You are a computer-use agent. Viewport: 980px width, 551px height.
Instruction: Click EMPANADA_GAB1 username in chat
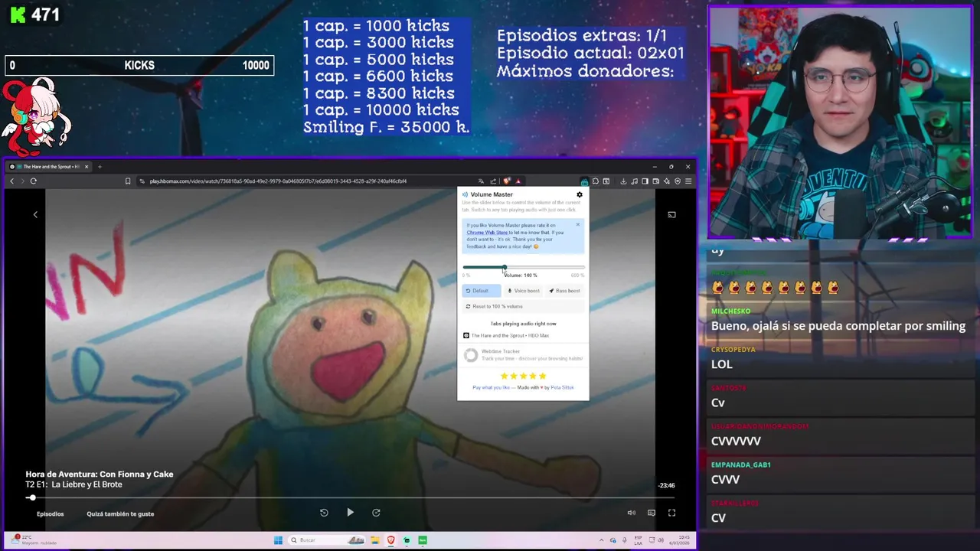[x=741, y=465]
